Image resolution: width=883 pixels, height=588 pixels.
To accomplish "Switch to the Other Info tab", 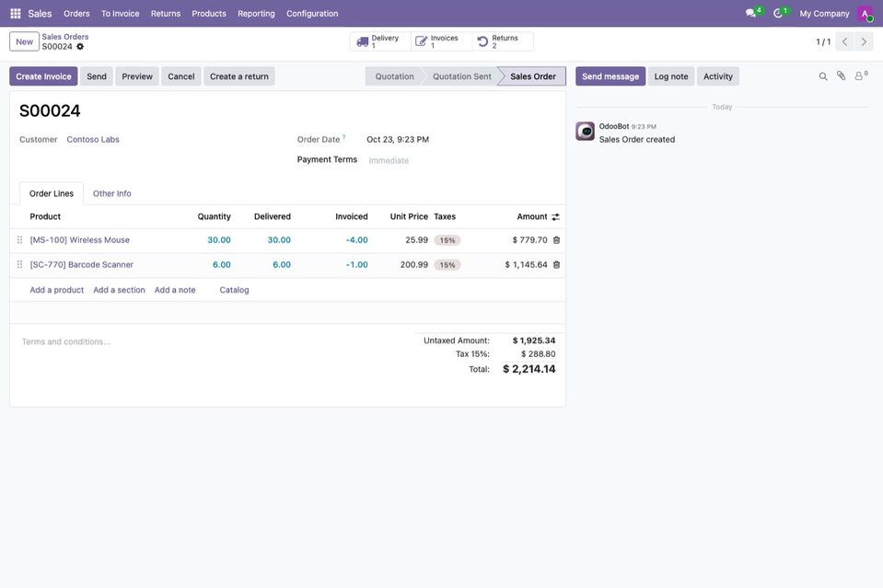I will tap(112, 193).
